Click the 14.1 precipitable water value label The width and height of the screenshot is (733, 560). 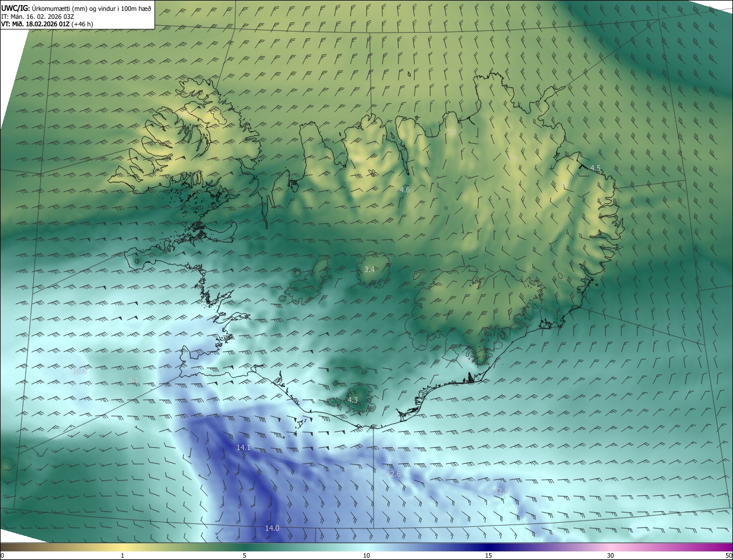coord(243,447)
